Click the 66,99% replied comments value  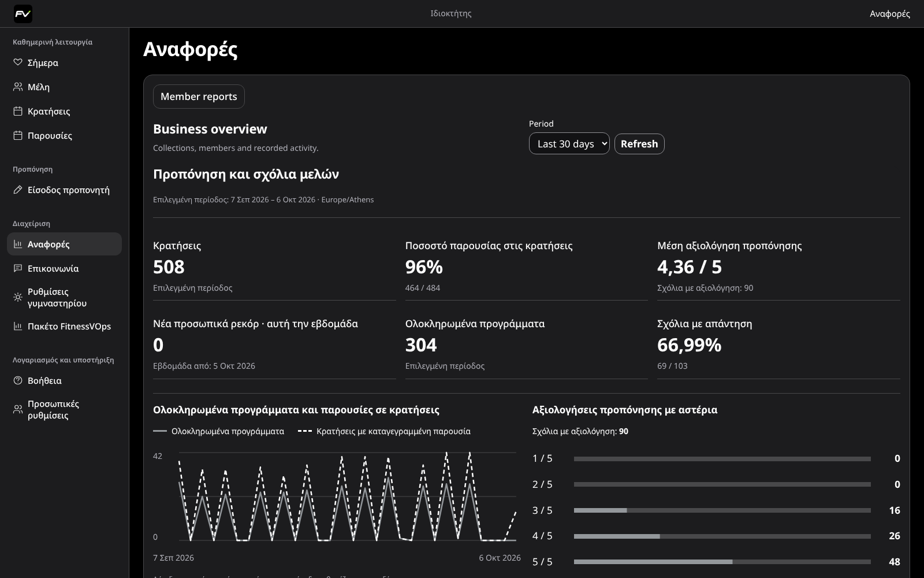tap(689, 345)
